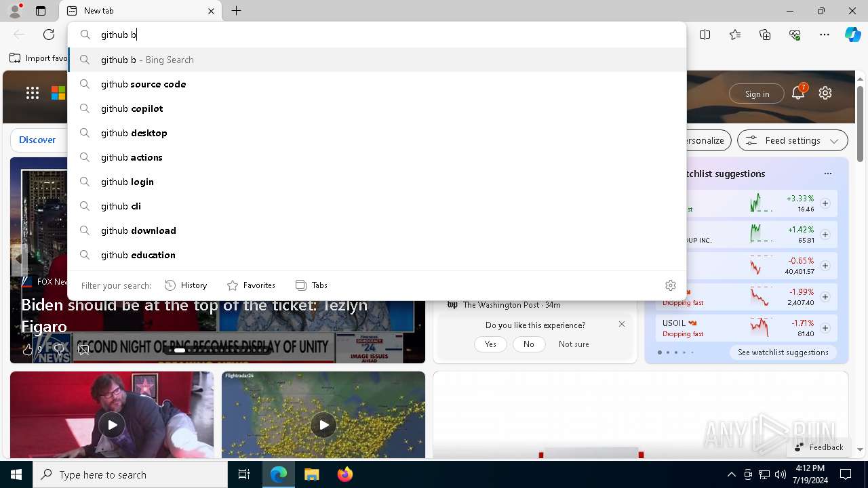This screenshot has width=868, height=488.
Task: Refresh the current page
Action: click(49, 35)
